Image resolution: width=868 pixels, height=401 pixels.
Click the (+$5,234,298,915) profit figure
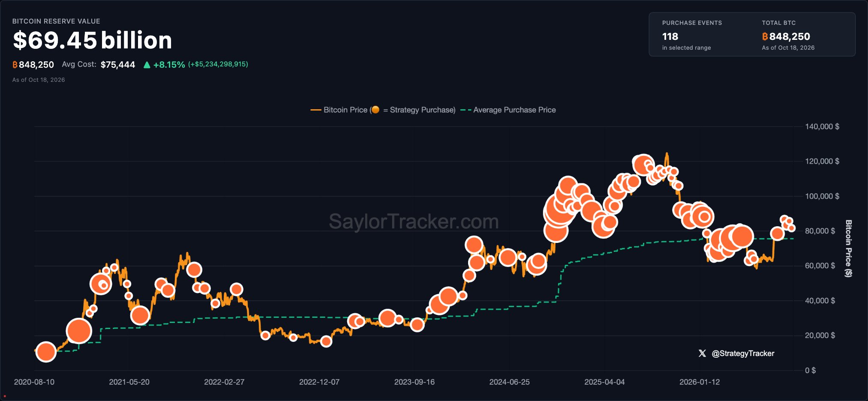click(218, 64)
